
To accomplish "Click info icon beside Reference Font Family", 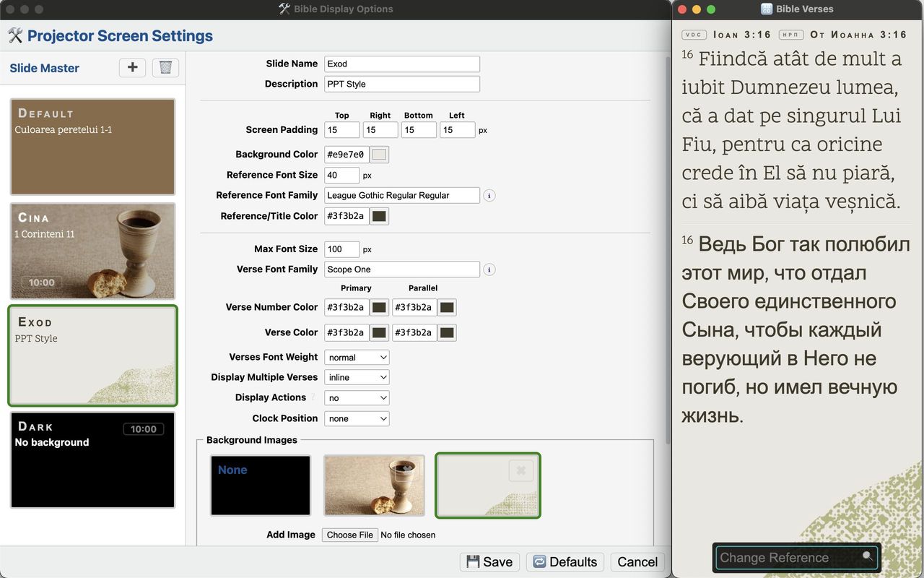I will (489, 195).
